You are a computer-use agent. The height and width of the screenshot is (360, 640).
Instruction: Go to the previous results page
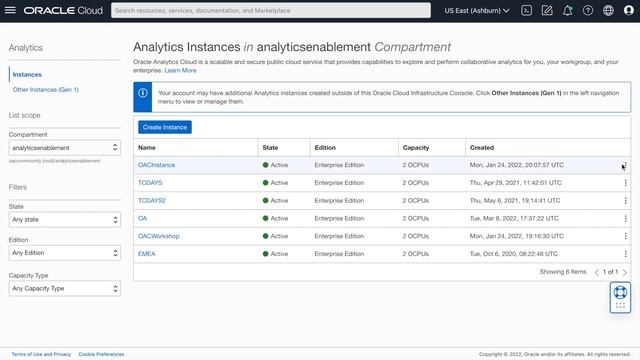tap(597, 272)
